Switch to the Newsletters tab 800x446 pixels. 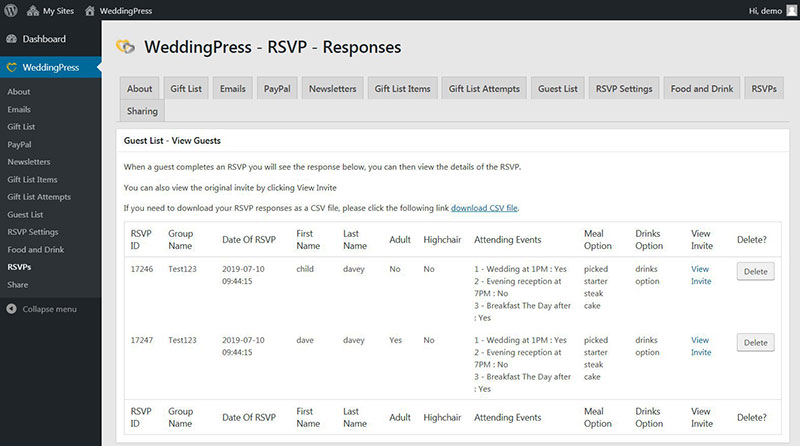(x=333, y=88)
